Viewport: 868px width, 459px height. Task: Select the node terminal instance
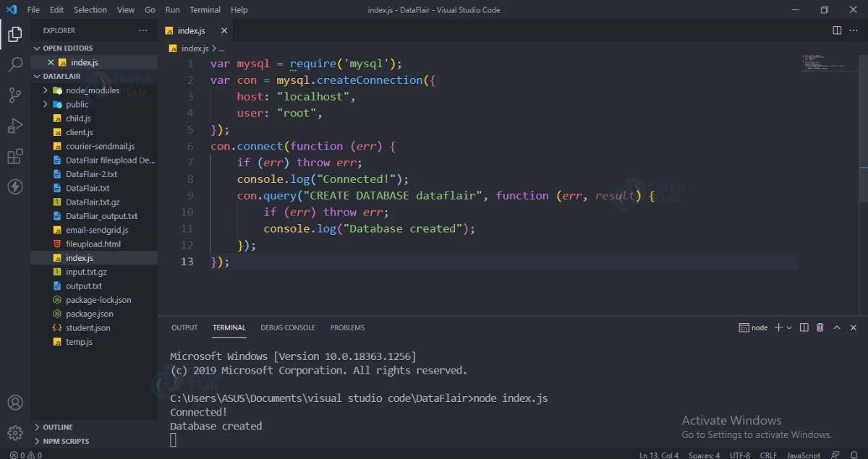pos(753,327)
